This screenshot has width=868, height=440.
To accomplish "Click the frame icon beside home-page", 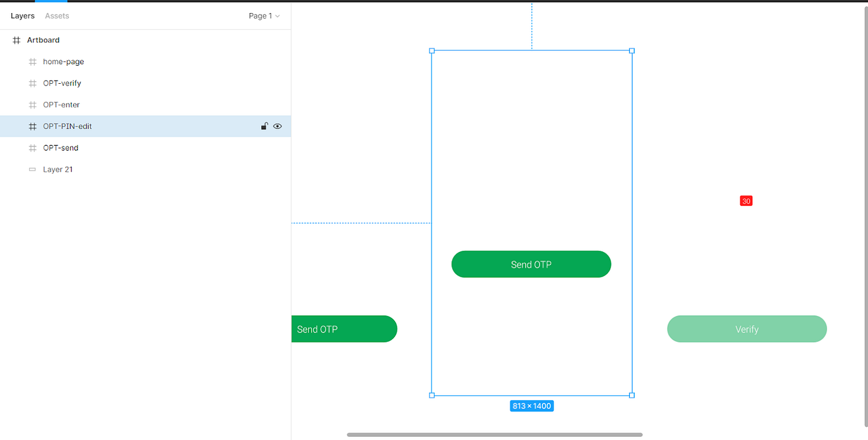I will pyautogui.click(x=32, y=61).
